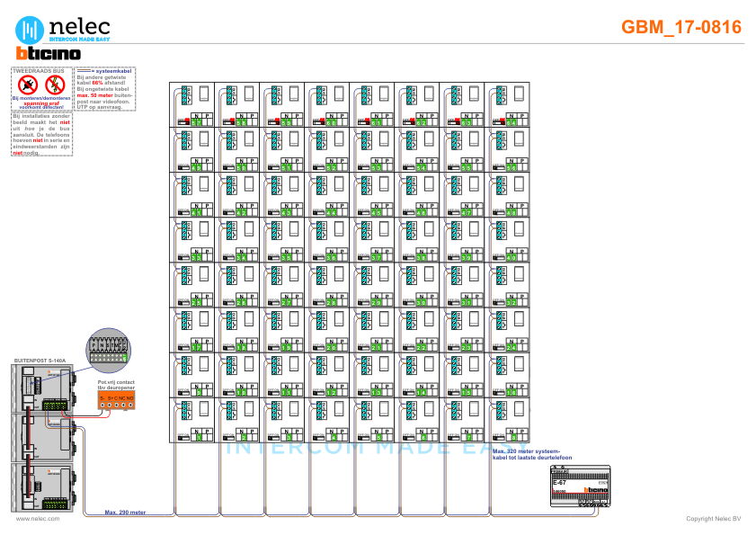The image size is (756, 535).
Task: Select the green connector on top entrance module
Action: tap(55, 405)
